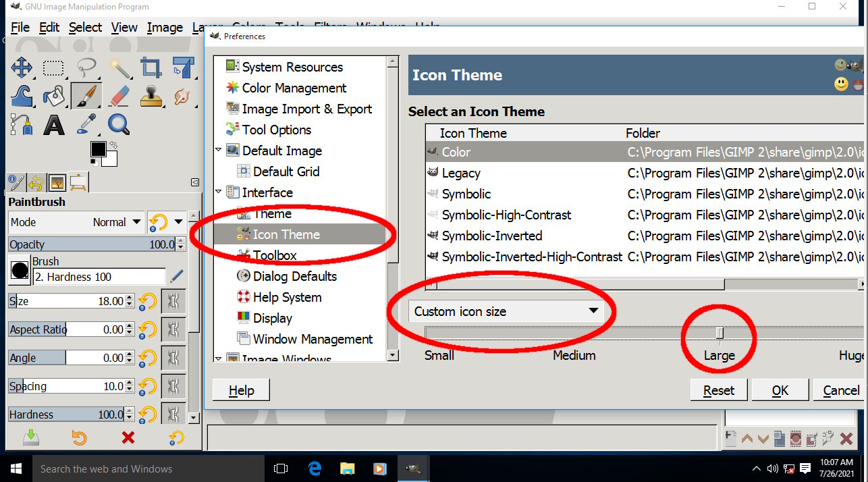Screen dimensions: 868x482
Task: Open the Edit menu
Action: 49,28
